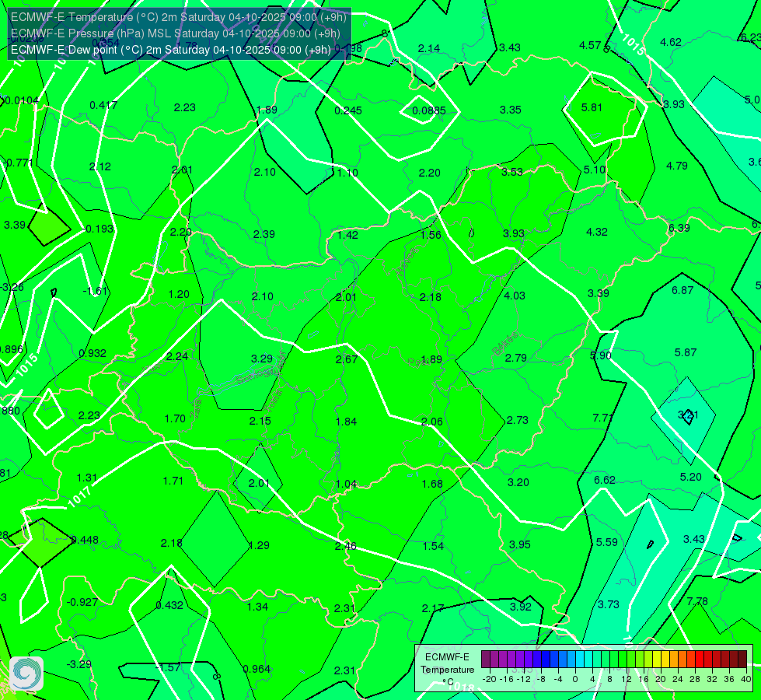Click the dew point value 1.70
The height and width of the screenshot is (700, 761).
(x=175, y=418)
